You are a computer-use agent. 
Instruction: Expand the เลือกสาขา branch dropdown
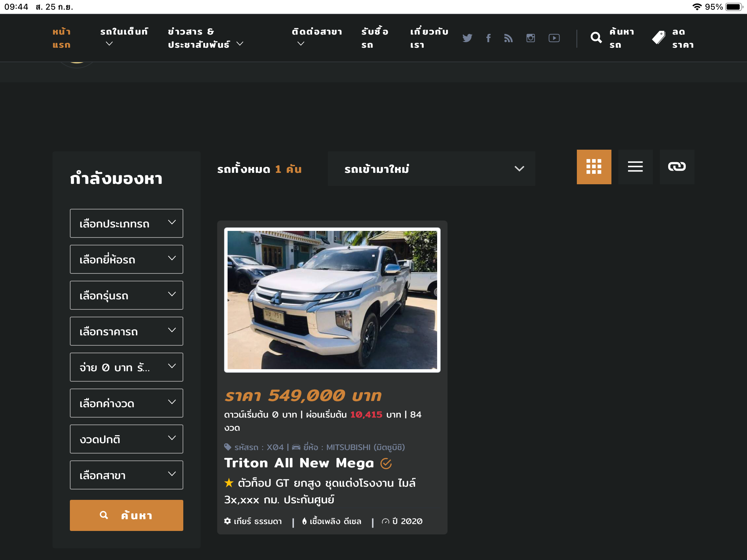(126, 475)
